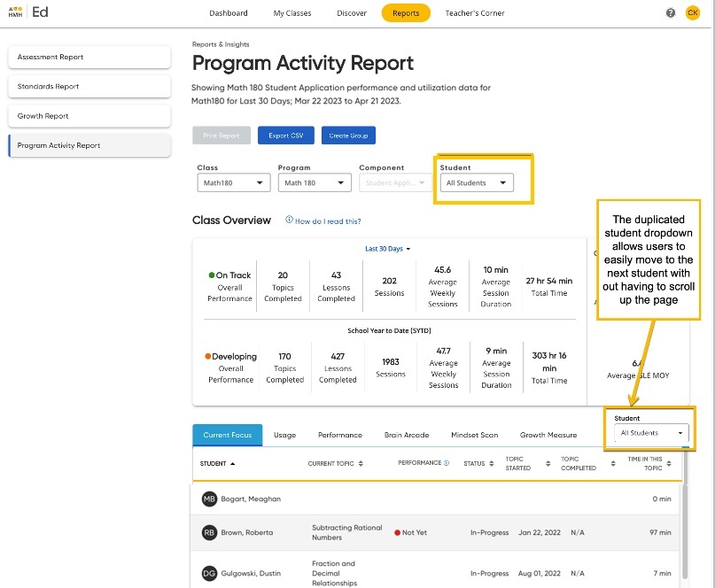Open the CK user profile avatar
715x588 pixels.
coord(692,12)
